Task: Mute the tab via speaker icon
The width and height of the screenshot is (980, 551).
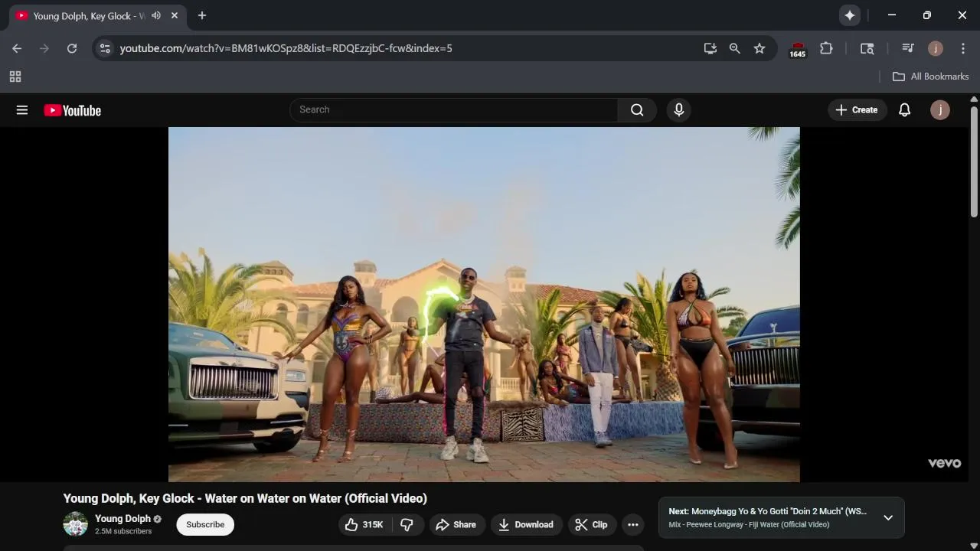Action: pos(156,15)
